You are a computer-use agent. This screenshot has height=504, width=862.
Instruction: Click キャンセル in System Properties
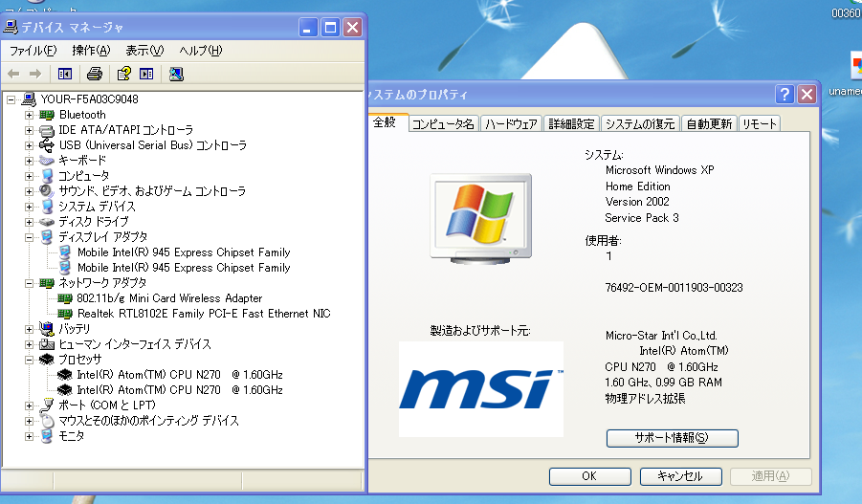click(x=680, y=476)
